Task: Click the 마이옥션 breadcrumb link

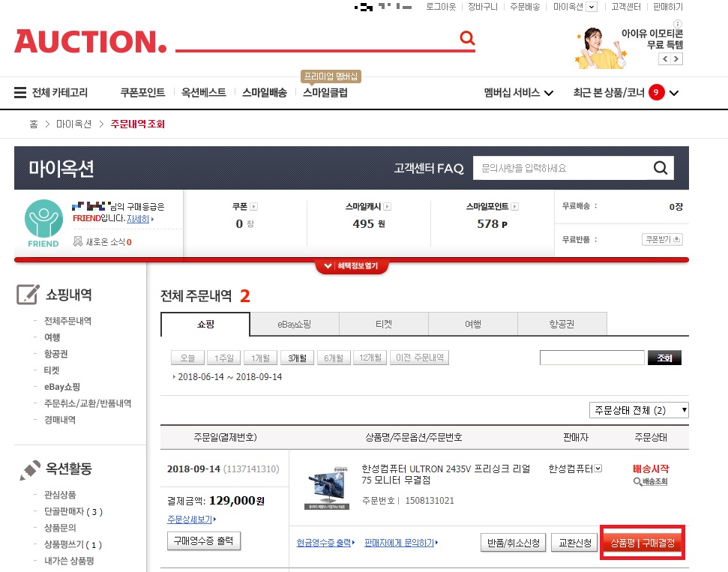Action: click(73, 124)
